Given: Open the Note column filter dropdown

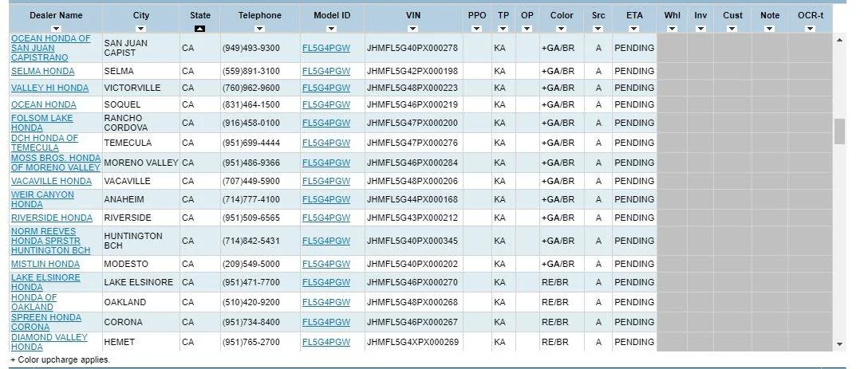Looking at the screenshot, I should pyautogui.click(x=769, y=29).
